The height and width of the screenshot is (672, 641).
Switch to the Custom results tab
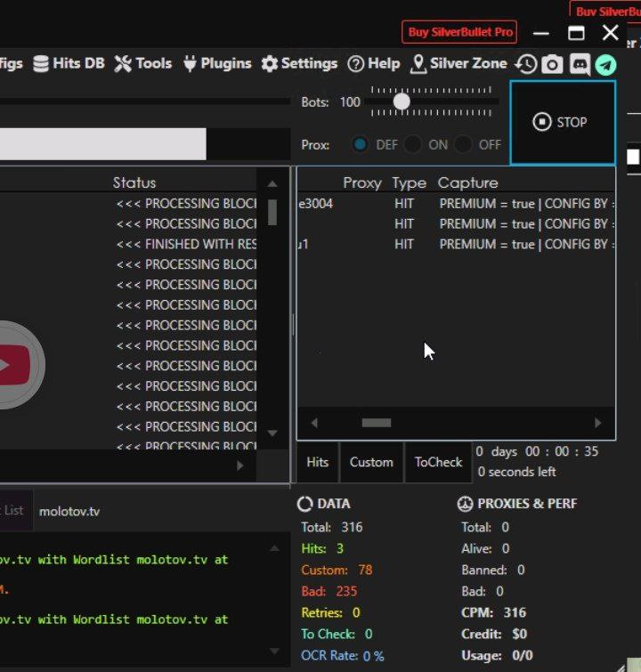[371, 462]
